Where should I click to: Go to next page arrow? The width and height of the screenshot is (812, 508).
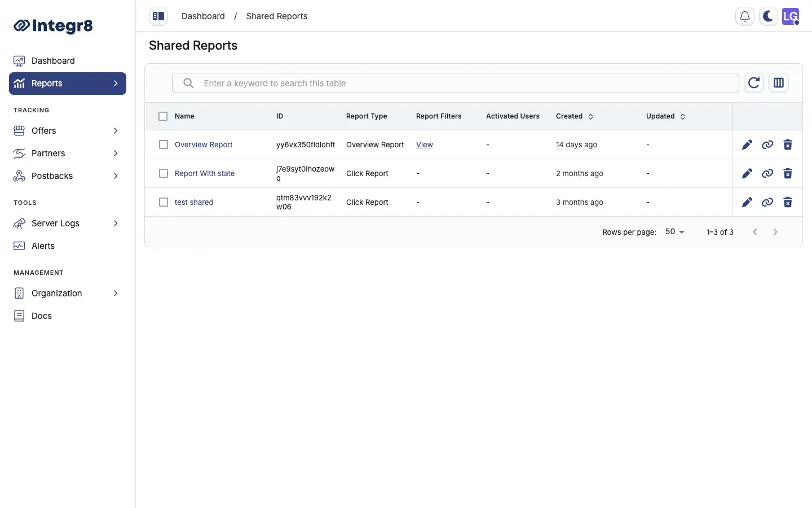[x=775, y=232]
